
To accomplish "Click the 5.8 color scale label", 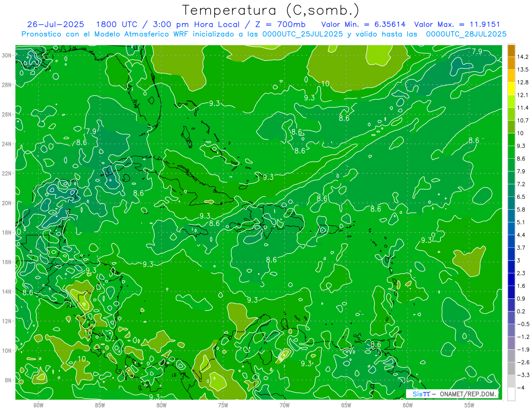I will (521, 209).
